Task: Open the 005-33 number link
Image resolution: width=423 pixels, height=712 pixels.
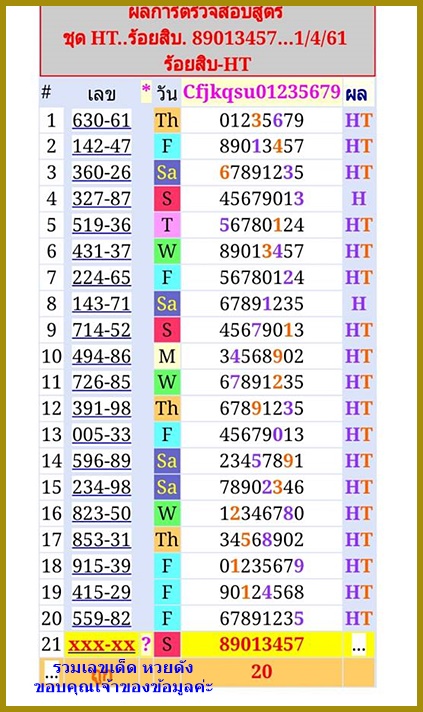Action: 102,435
